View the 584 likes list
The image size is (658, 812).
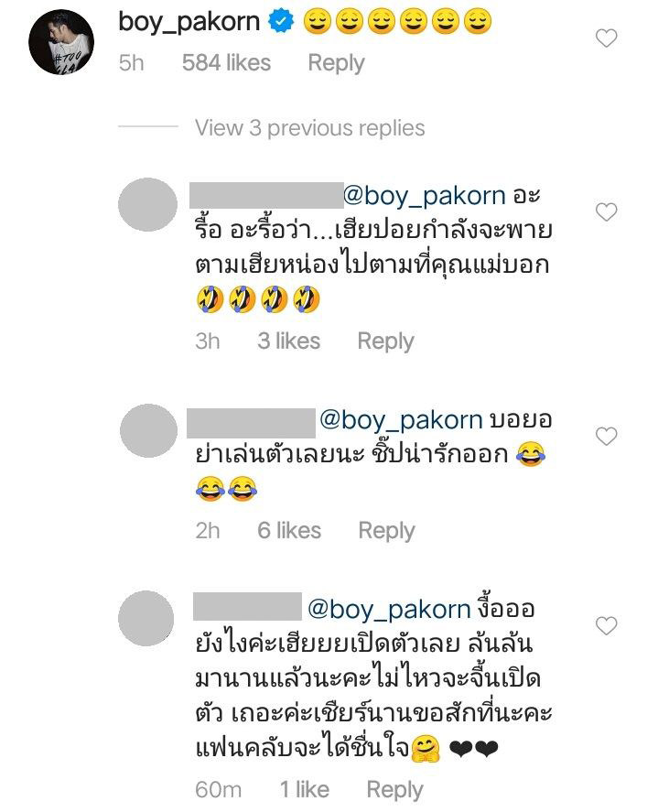tap(226, 62)
